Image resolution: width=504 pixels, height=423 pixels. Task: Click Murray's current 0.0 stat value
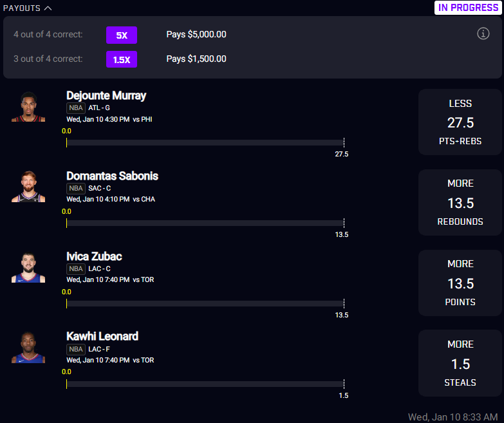click(x=66, y=131)
